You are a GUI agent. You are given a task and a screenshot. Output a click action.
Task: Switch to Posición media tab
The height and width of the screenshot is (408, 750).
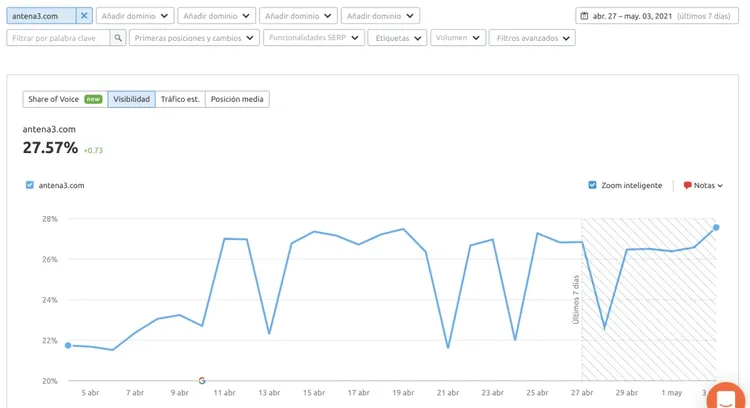click(x=237, y=99)
